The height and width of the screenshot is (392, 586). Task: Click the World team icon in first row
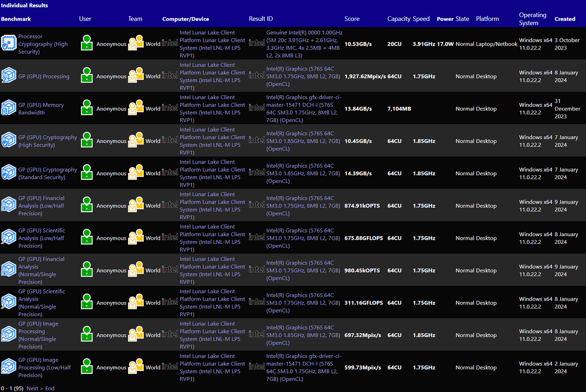[x=136, y=44]
